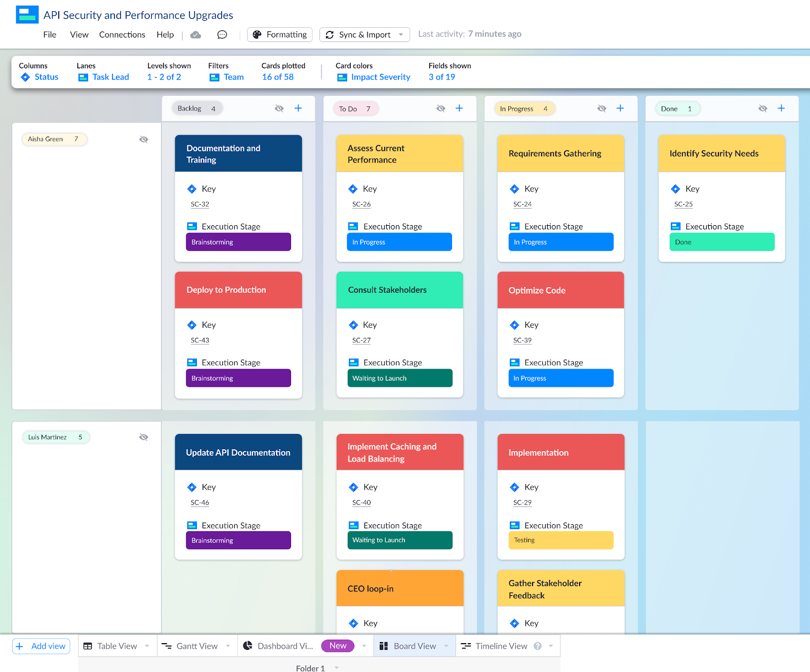Click the Formatting palette icon

tap(258, 34)
